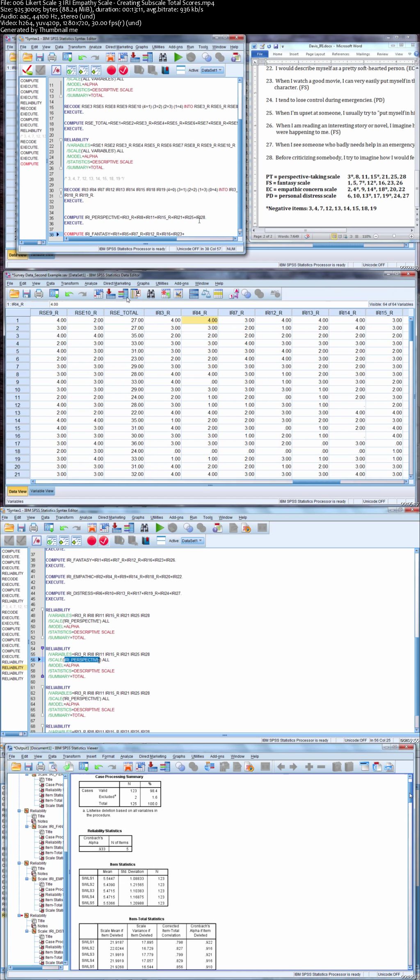Click Forward arrow in Output Viewer toolbar
The width and height of the screenshot is (420, 980).
tap(293, 767)
